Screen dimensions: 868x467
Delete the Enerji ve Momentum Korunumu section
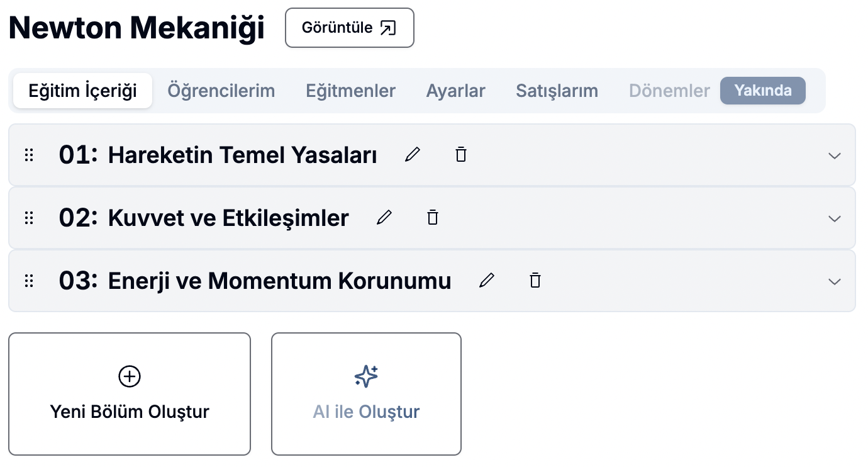coord(535,281)
